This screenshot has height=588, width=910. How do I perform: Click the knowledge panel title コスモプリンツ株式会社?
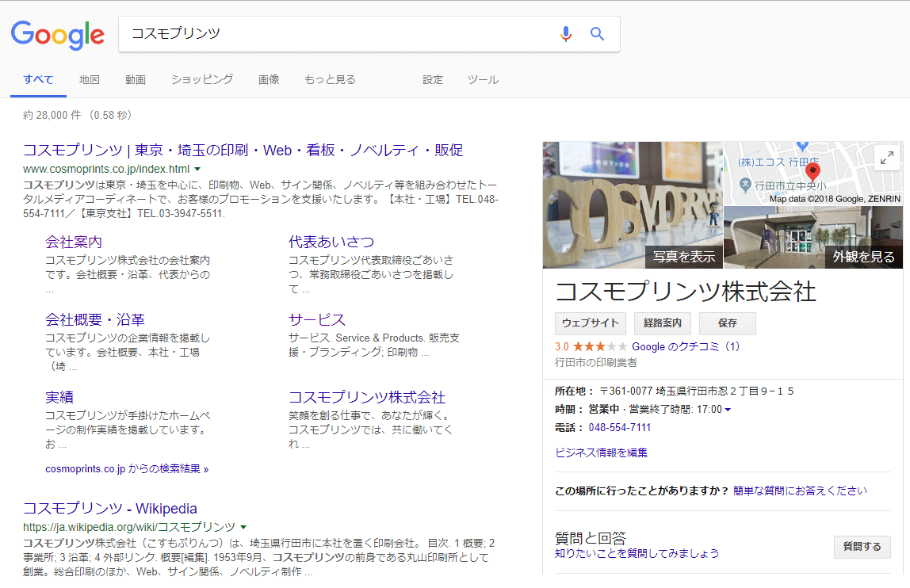tap(686, 292)
